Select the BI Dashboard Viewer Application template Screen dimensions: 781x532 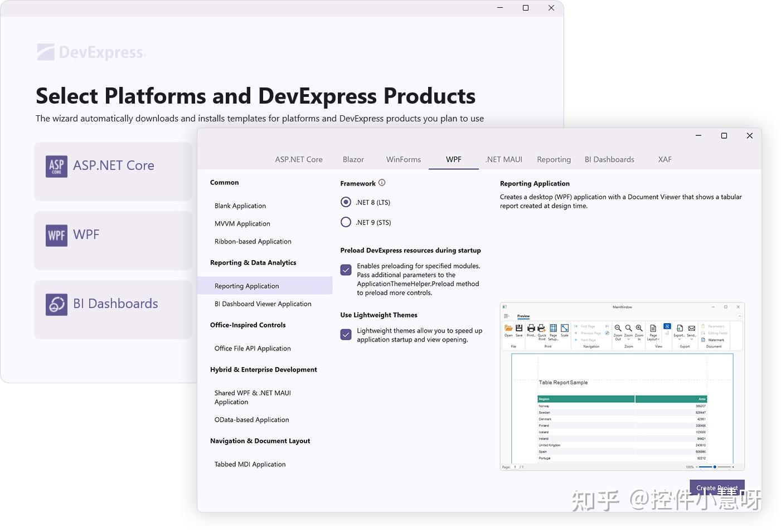[x=263, y=304]
